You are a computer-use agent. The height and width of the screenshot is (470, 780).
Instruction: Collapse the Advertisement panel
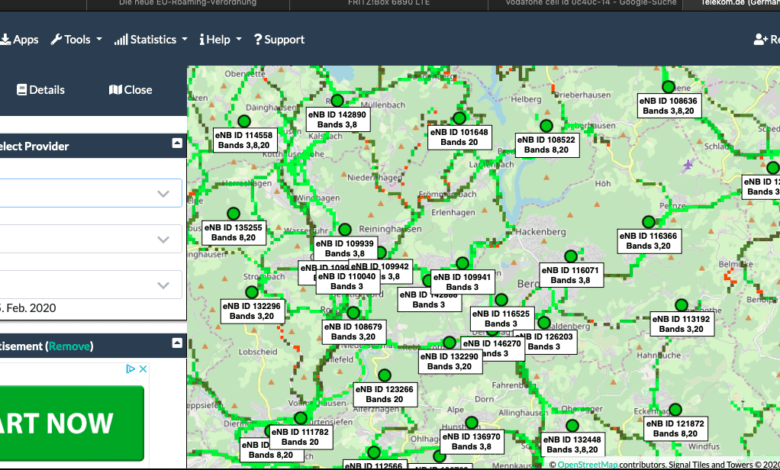(177, 344)
